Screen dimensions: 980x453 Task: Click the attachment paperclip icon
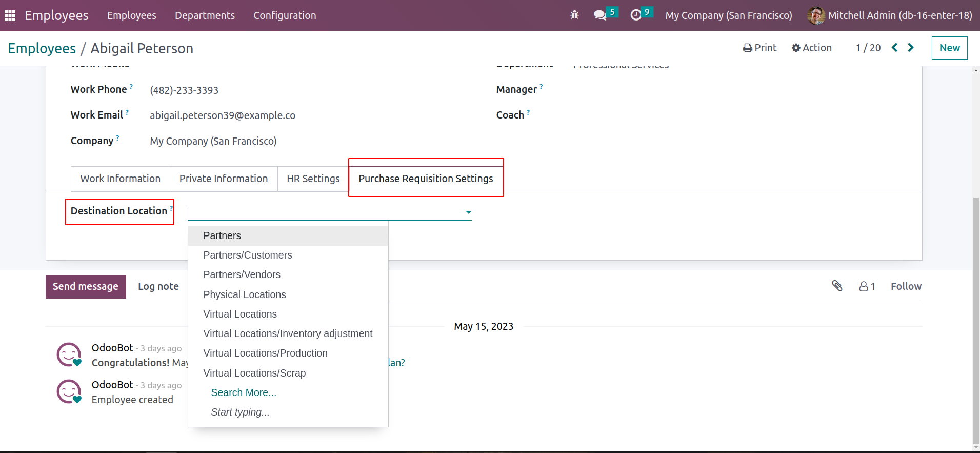pyautogui.click(x=837, y=286)
